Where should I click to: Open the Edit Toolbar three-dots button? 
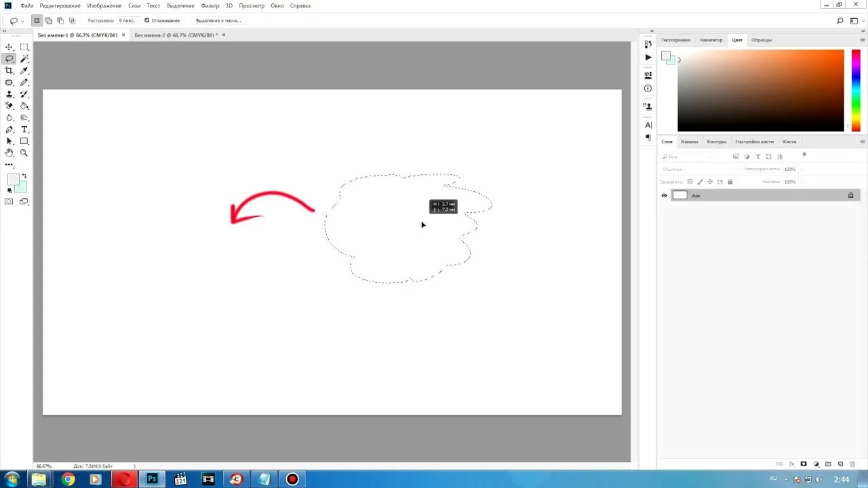[x=9, y=165]
